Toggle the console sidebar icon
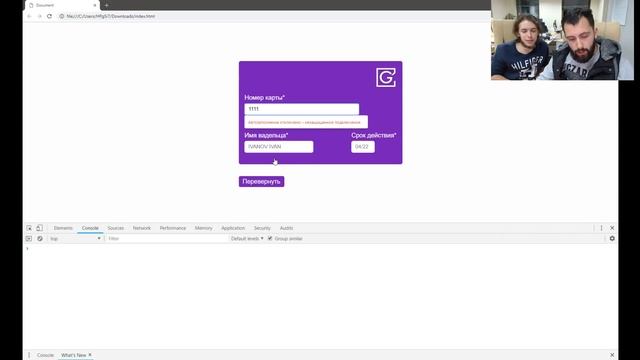The height and width of the screenshot is (360, 640). 29,239
